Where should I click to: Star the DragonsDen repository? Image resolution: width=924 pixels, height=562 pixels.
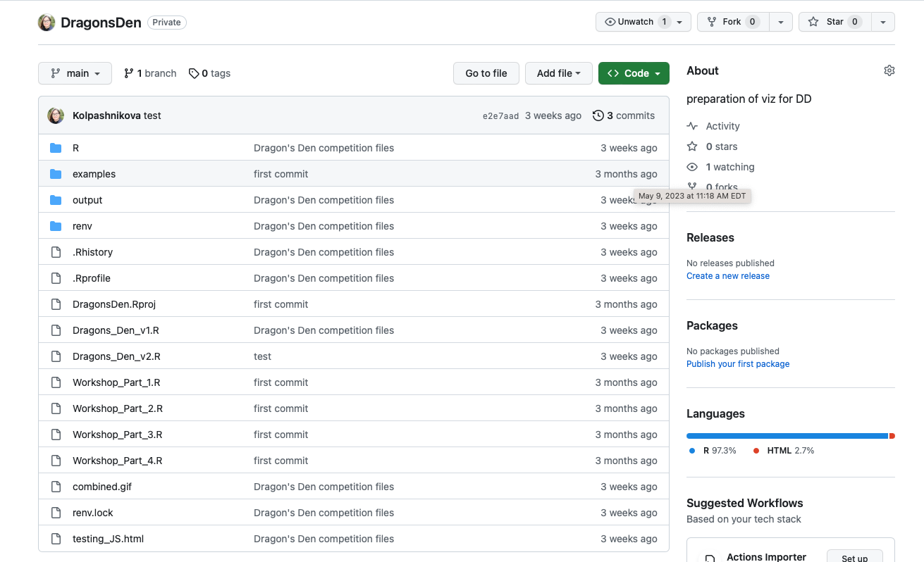834,22
